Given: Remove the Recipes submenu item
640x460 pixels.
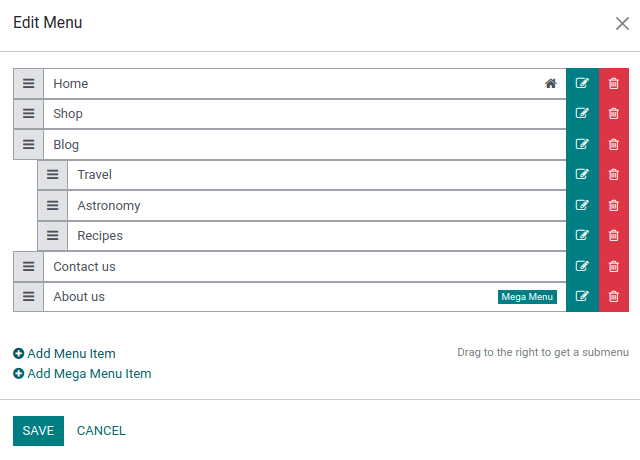Looking at the screenshot, I should 614,236.
